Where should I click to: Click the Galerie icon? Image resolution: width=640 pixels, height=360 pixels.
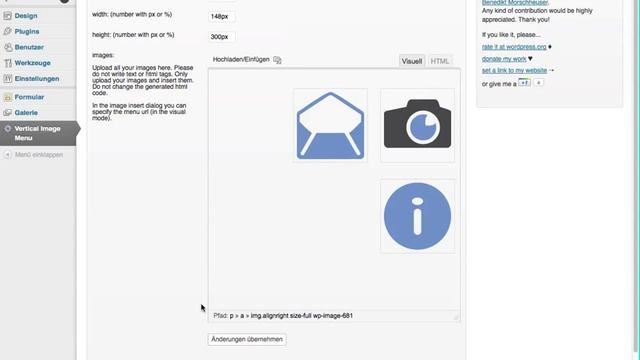7,113
